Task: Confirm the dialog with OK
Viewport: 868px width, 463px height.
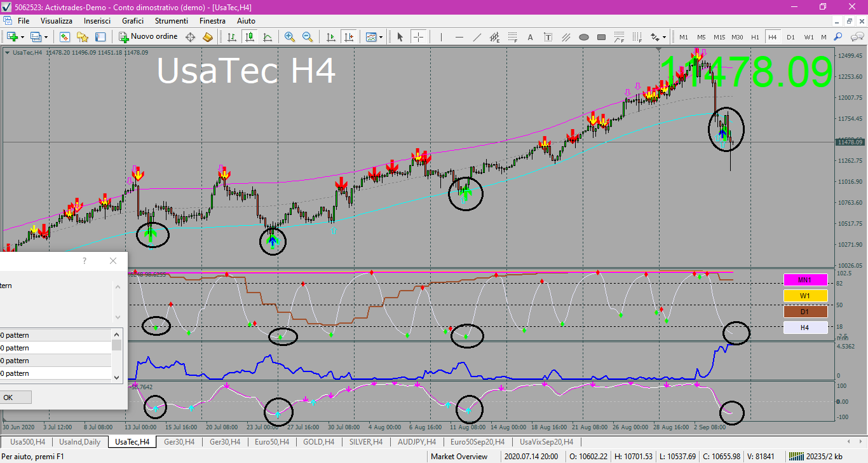Action: point(8,397)
